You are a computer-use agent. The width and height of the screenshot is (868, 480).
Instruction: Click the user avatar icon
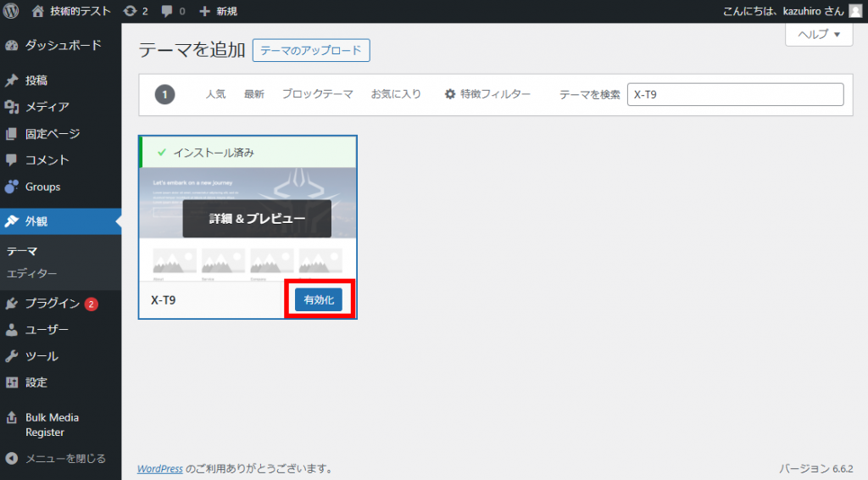pyautogui.click(x=854, y=11)
